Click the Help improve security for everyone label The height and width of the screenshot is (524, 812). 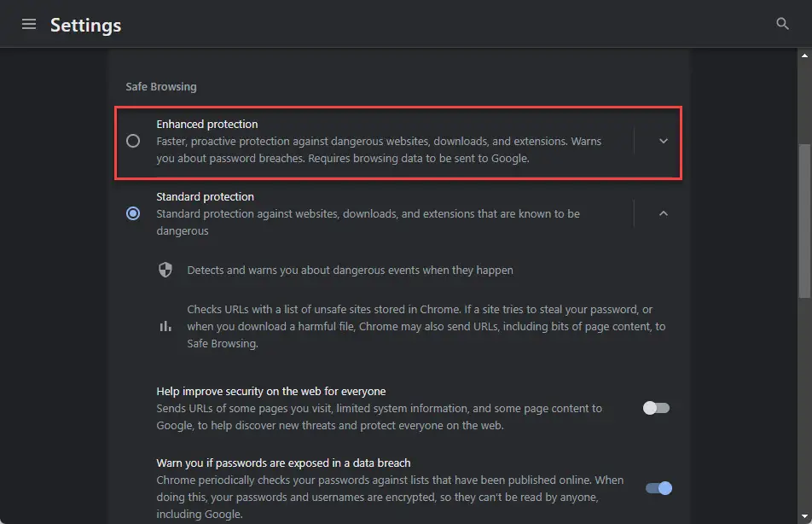point(271,391)
